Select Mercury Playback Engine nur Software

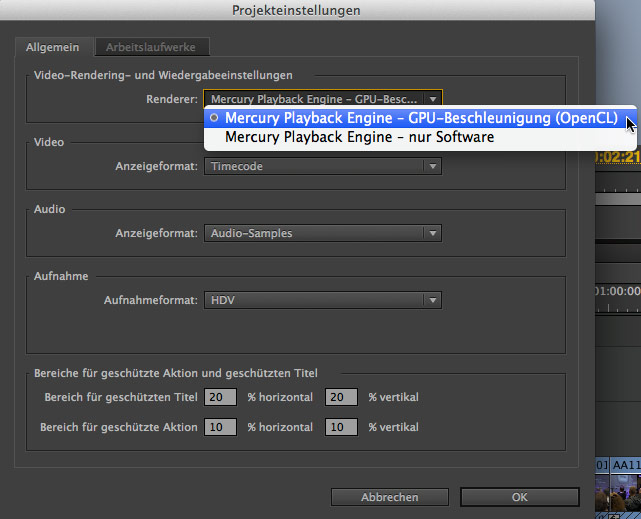pyautogui.click(x=359, y=137)
